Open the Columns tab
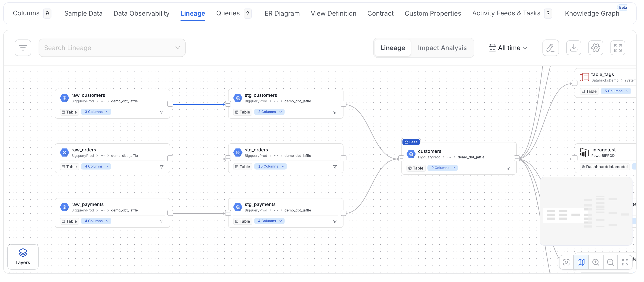Screen dimensions: 644x282 pyautogui.click(x=32, y=13)
